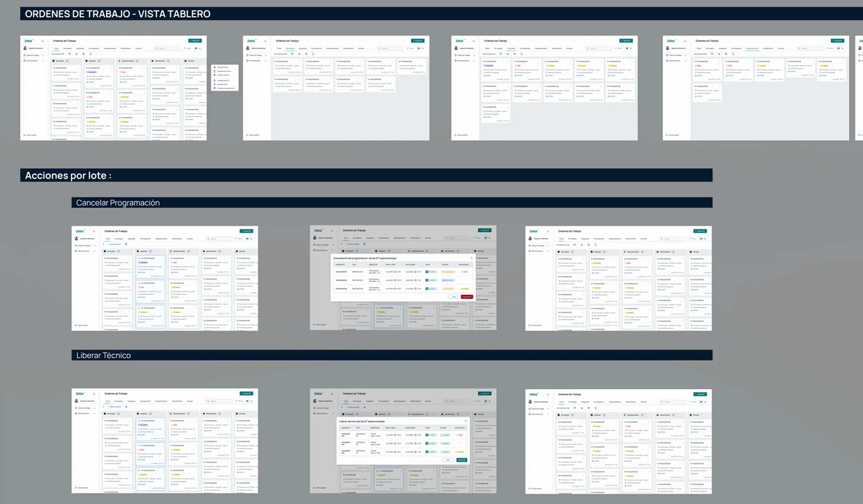Enable board view using the kanban toggle
Viewport: 863px width, 504px height.
[x=196, y=48]
